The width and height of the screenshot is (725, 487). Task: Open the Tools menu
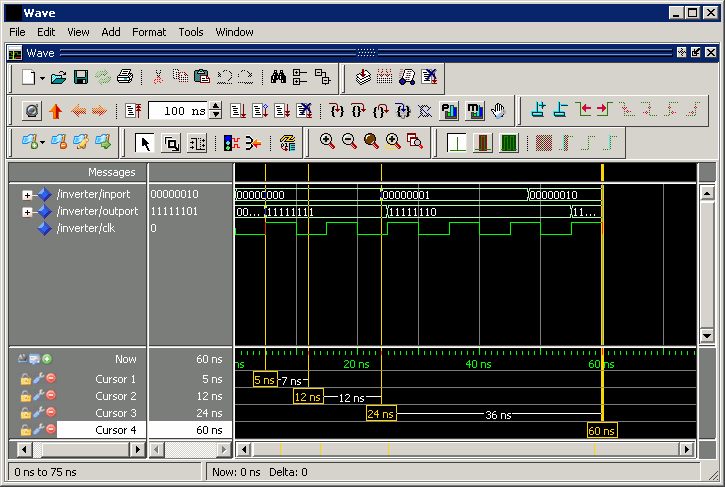(x=191, y=32)
